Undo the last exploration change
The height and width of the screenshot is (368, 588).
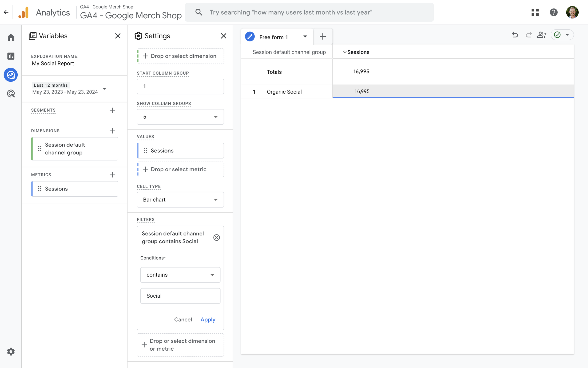click(x=515, y=35)
